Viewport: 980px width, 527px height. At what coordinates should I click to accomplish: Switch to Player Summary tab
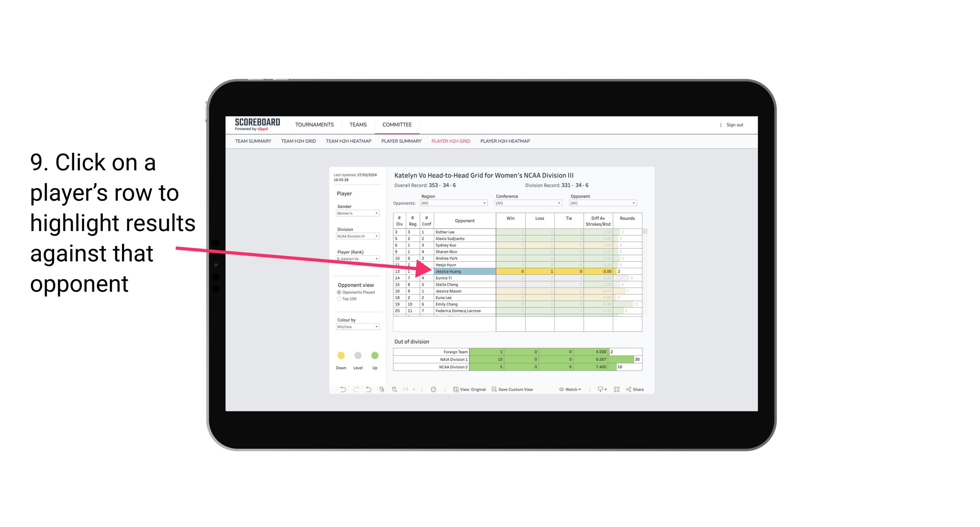401,141
